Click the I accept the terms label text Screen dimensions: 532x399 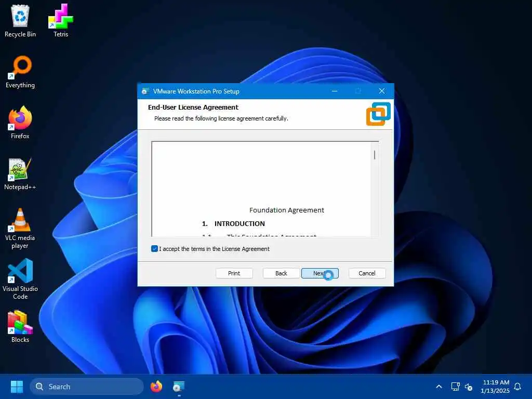click(214, 249)
